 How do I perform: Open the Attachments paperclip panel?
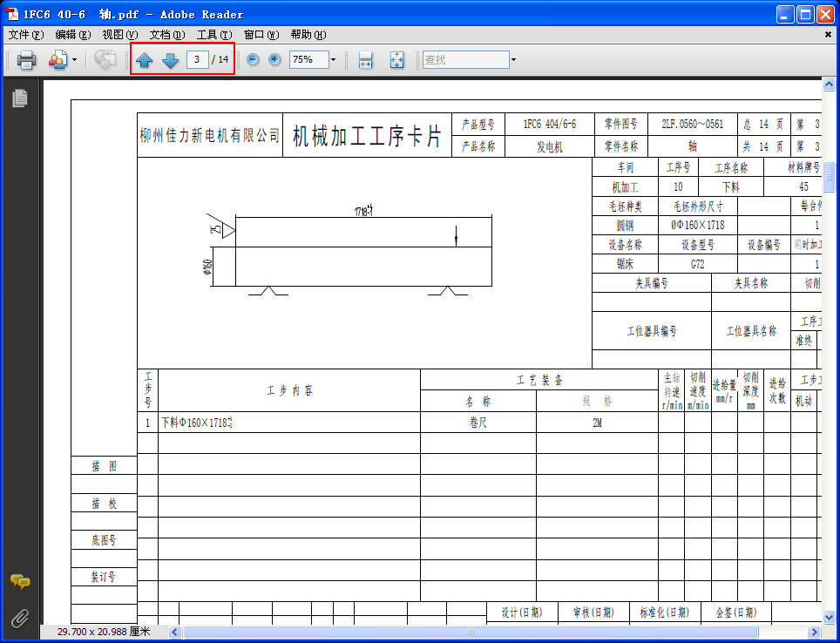20,619
